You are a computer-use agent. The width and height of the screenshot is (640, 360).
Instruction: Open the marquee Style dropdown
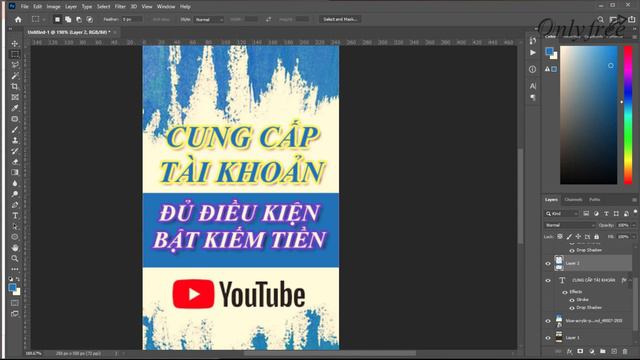(209, 19)
